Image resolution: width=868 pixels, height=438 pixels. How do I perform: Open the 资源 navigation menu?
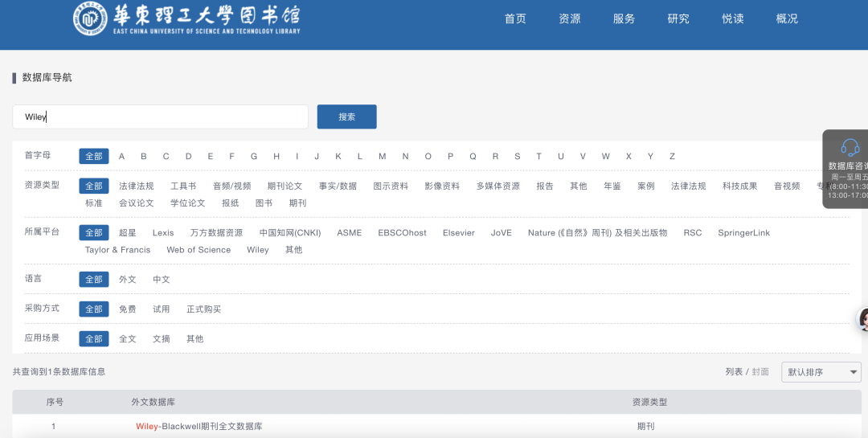click(570, 19)
